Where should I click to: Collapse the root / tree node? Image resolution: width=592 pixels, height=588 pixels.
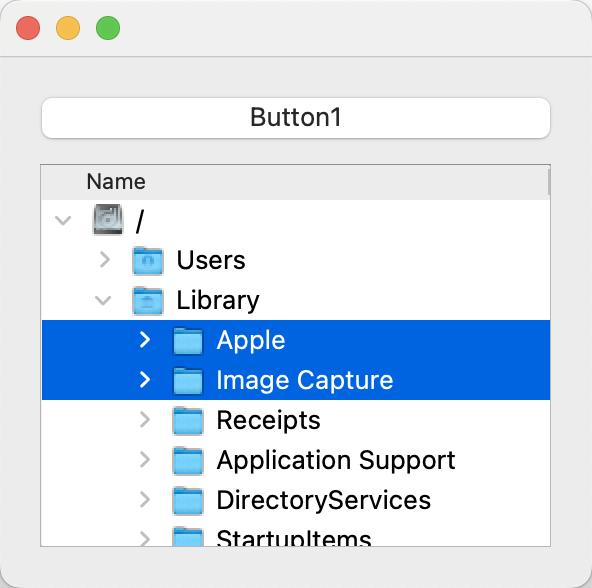pyautogui.click(x=63, y=220)
